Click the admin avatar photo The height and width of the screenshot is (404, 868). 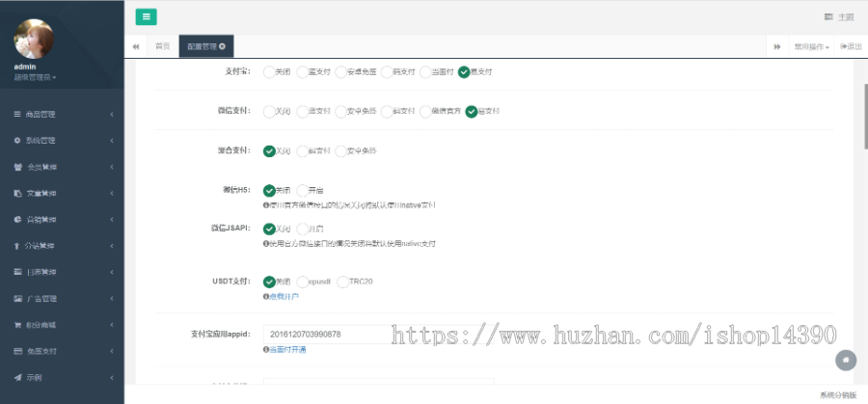click(x=34, y=39)
